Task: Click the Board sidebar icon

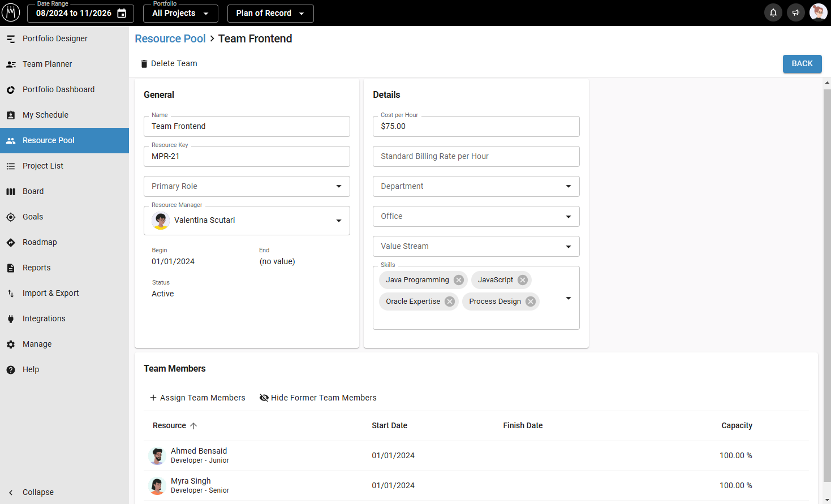Action: (11, 191)
